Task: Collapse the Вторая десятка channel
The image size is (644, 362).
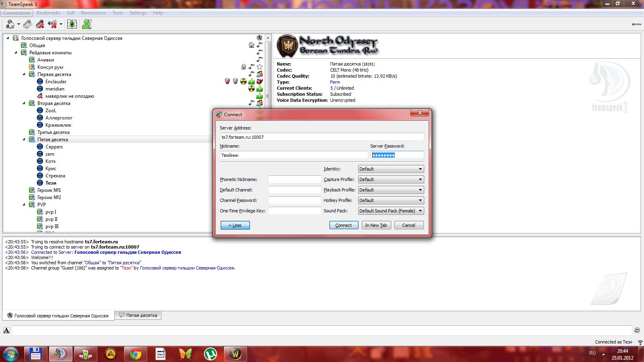Action: (x=24, y=103)
